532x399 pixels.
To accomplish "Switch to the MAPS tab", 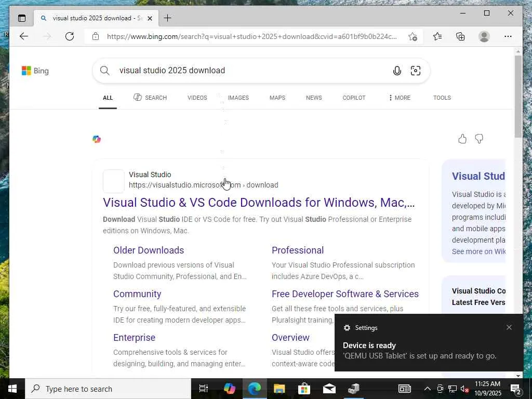I will [x=277, y=98].
